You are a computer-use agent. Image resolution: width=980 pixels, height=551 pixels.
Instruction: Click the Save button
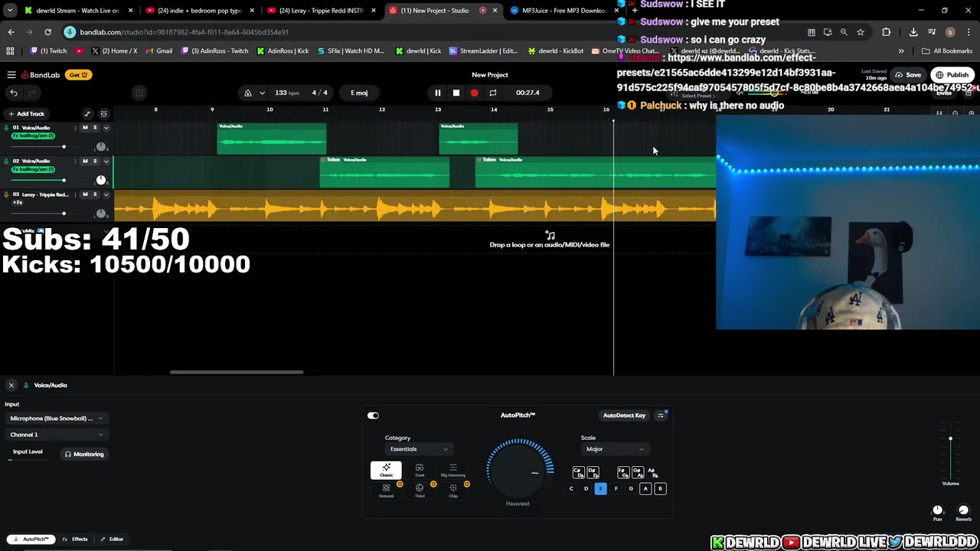[909, 75]
